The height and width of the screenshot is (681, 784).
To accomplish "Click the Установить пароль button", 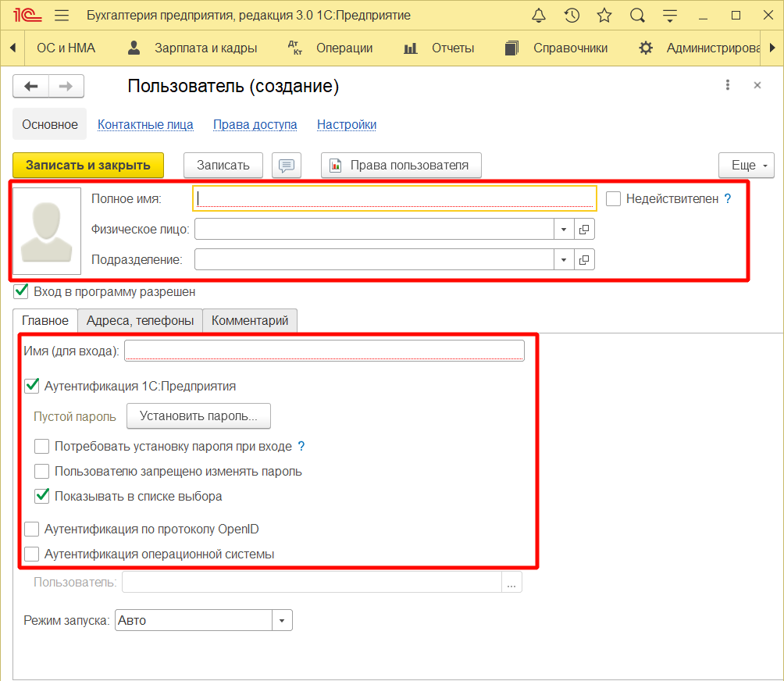I will pos(198,416).
